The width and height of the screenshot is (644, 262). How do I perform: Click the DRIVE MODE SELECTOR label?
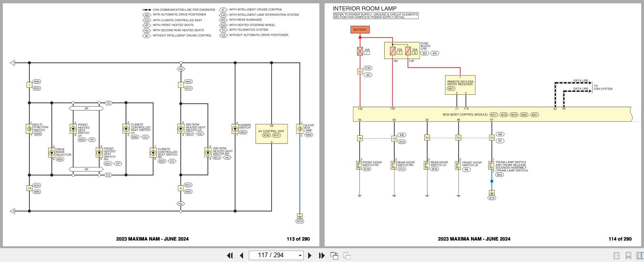pyautogui.click(x=63, y=152)
